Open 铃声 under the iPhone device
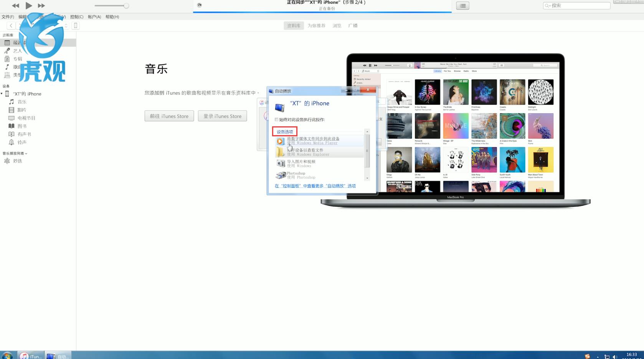The width and height of the screenshot is (644, 359). 22,142
